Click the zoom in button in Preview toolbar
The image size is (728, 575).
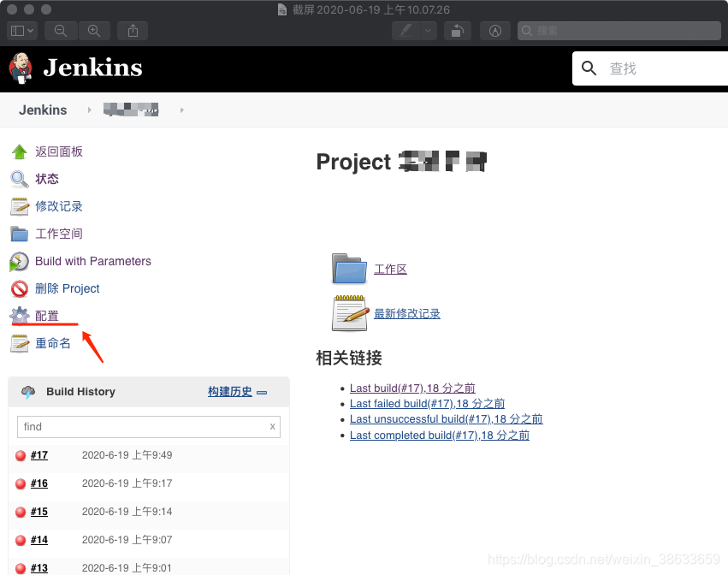94,31
